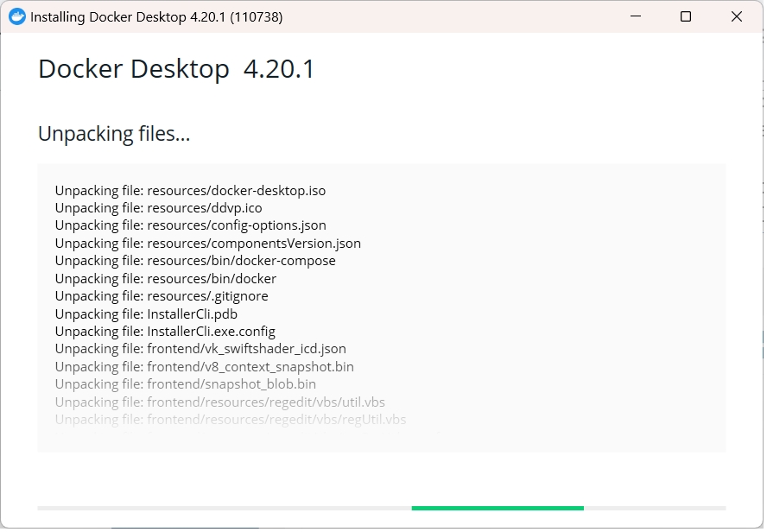Minimize the Docker Desktop installer window
The image size is (767, 532).
tap(635, 16)
